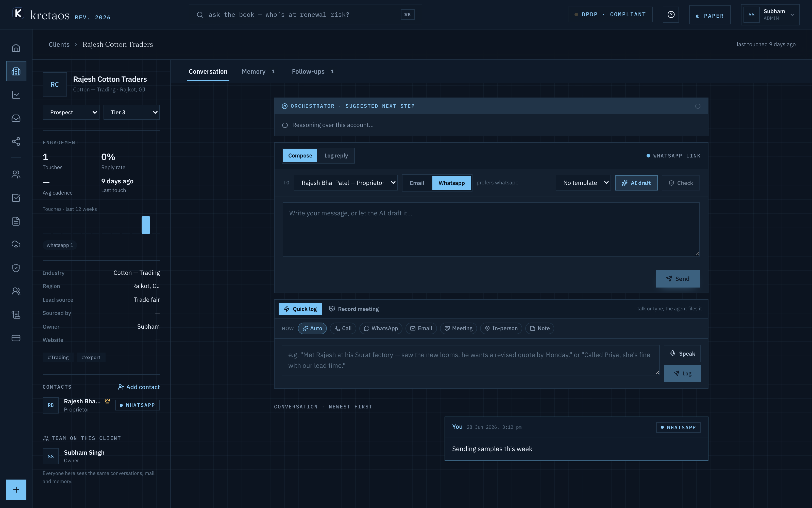This screenshot has height=508, width=812.
Task: Click the touches bar in 12-week chart
Action: coord(146,225)
